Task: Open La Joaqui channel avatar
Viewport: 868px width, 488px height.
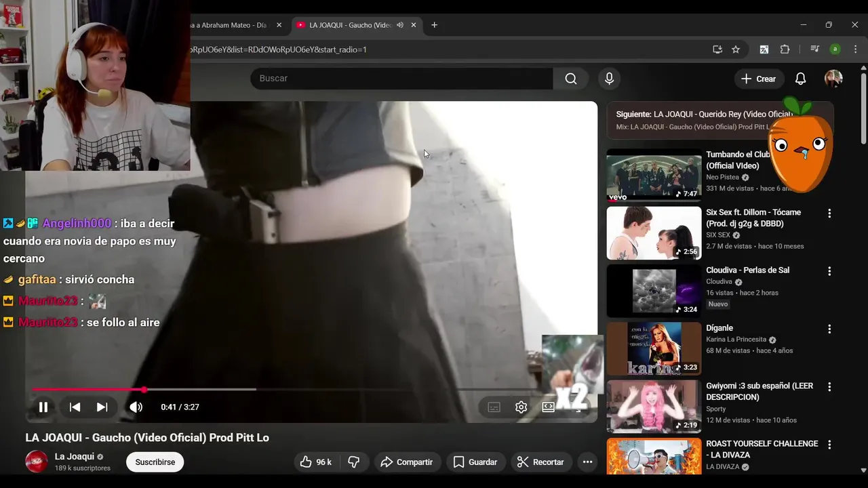Action: 37,462
